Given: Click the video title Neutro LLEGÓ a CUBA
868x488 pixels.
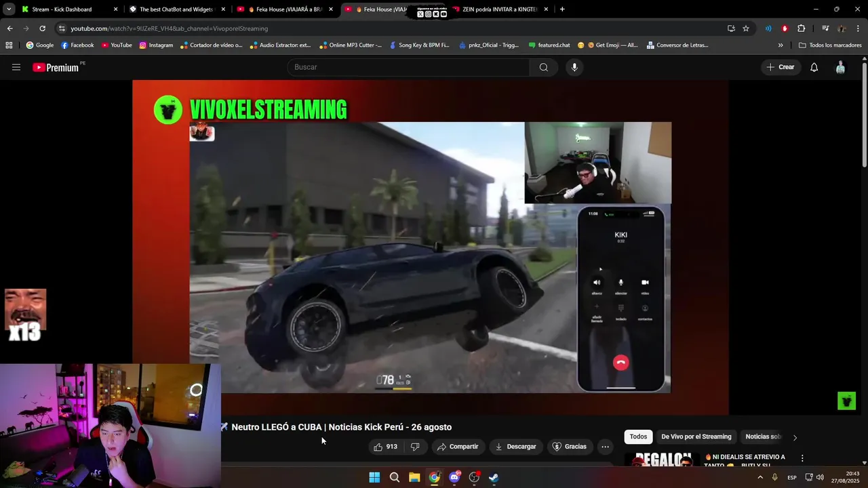Looking at the screenshot, I should [x=341, y=427].
